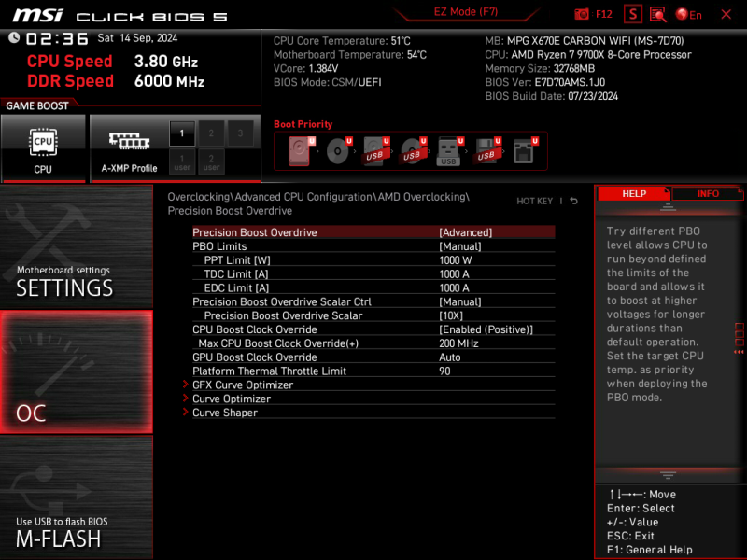Select the hard disk boot priority icon
Viewport: 747px width, 560px height.
pos(300,150)
